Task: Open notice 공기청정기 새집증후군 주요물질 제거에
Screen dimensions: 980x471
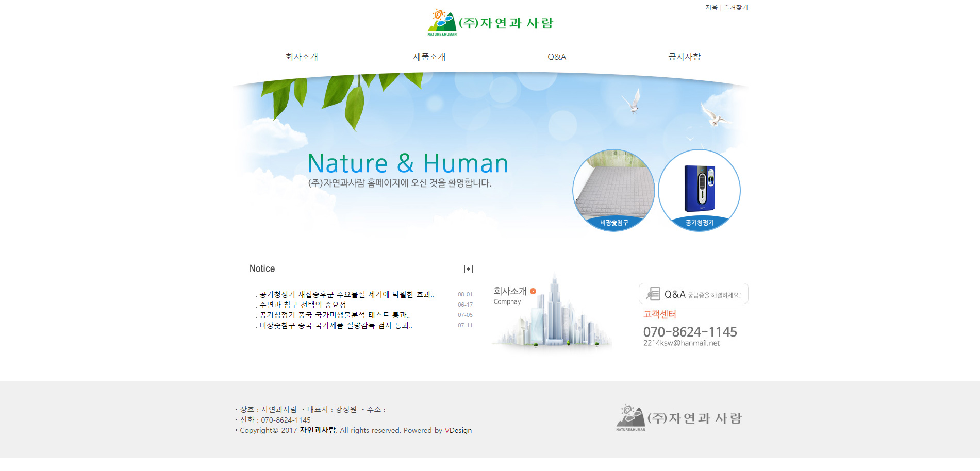Action: coord(346,294)
